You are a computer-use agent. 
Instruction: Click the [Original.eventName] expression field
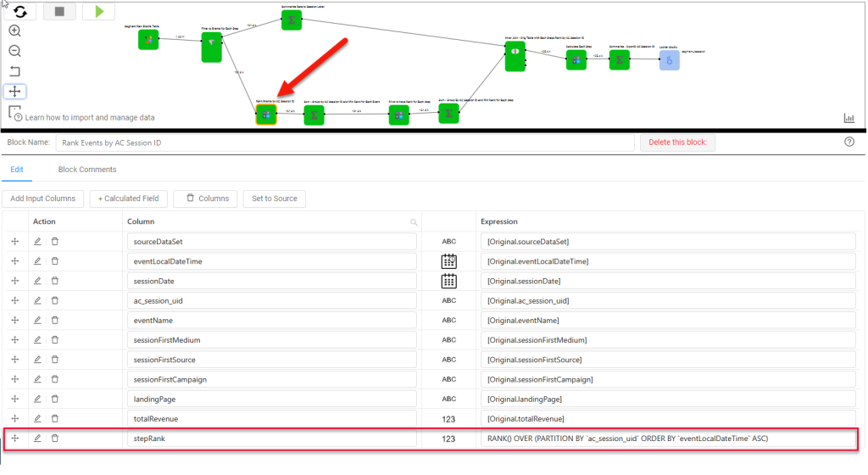tap(668, 321)
